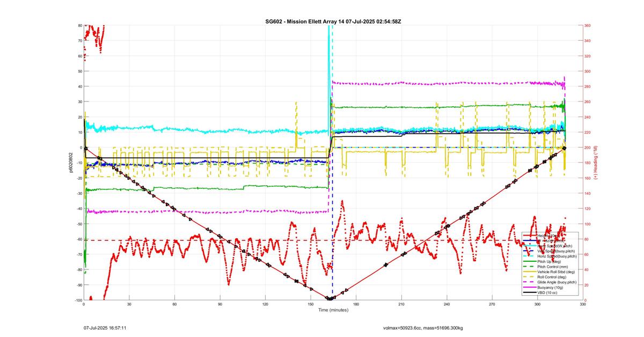
Task: Click the '70' tick on the left y-axis
Action: (x=80, y=41)
